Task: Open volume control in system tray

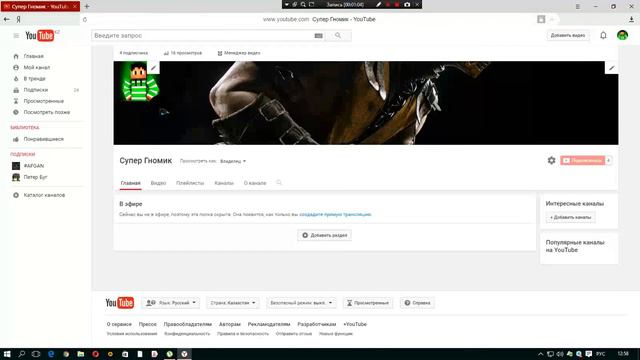Action: pyautogui.click(x=560, y=354)
